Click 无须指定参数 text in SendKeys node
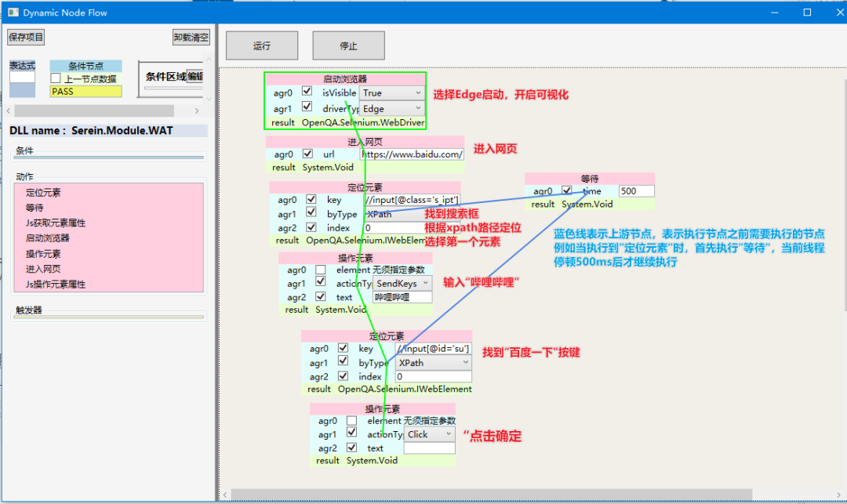This screenshot has width=847, height=504. tap(398, 270)
